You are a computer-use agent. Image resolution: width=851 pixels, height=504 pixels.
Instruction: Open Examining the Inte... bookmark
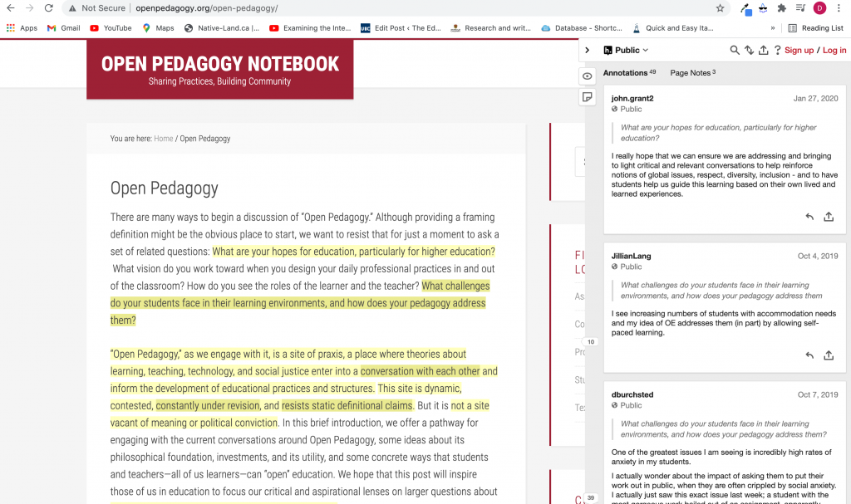pos(310,28)
